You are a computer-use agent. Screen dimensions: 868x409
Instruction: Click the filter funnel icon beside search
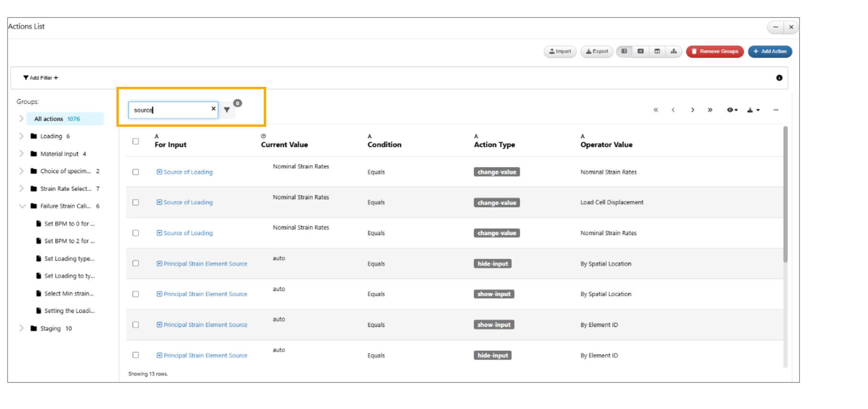click(x=227, y=110)
